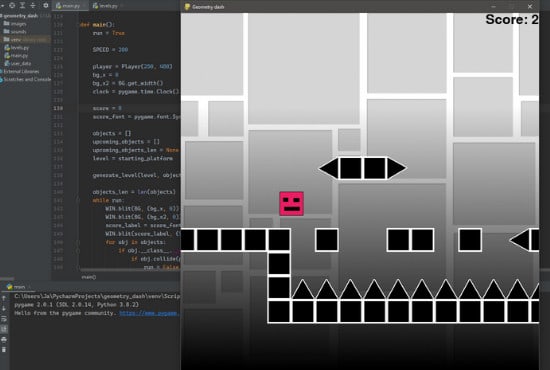Open Project panel settings gear
Screen dimensions: 550x370
click(46, 5)
